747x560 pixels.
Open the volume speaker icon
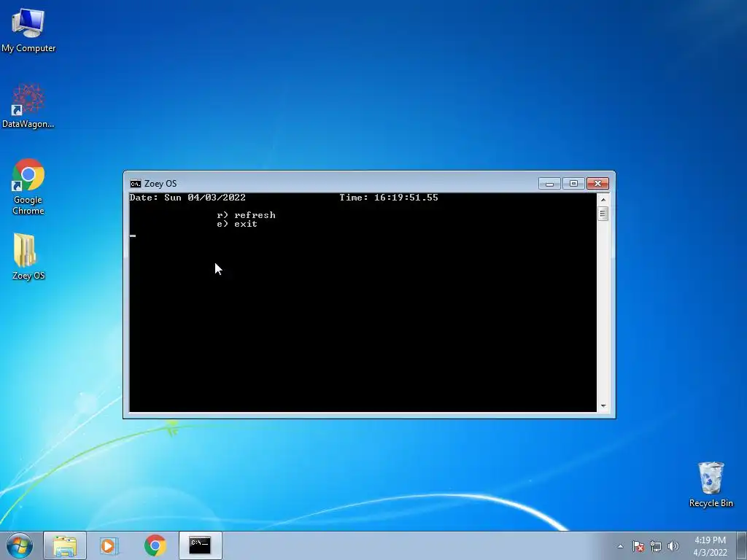[673, 546]
